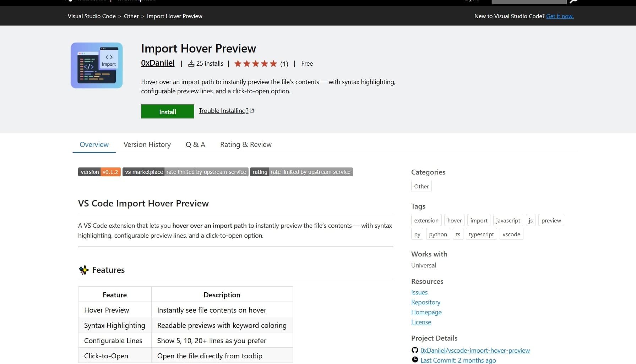Click the download icon beside the installs count
The width and height of the screenshot is (636, 364).
pyautogui.click(x=191, y=63)
